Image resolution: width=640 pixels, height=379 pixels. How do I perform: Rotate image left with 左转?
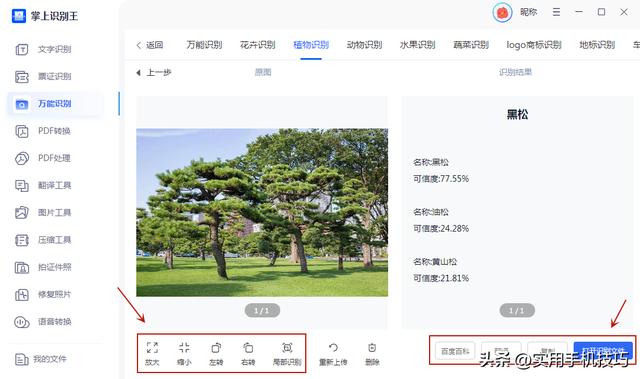point(216,353)
